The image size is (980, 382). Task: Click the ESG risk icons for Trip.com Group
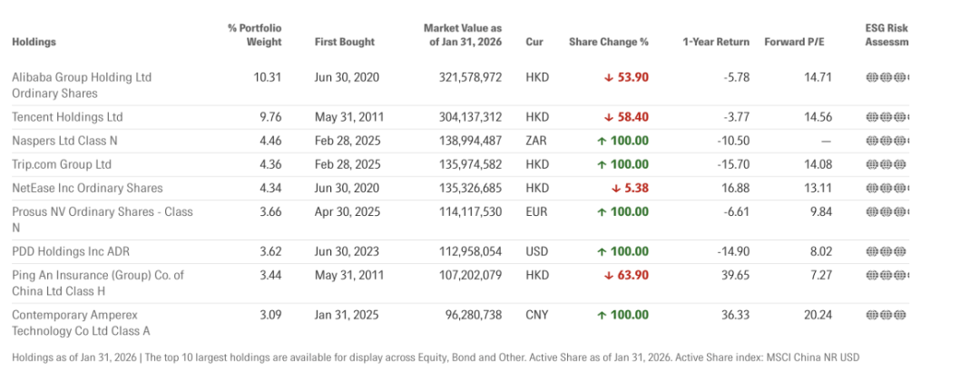pos(887,164)
